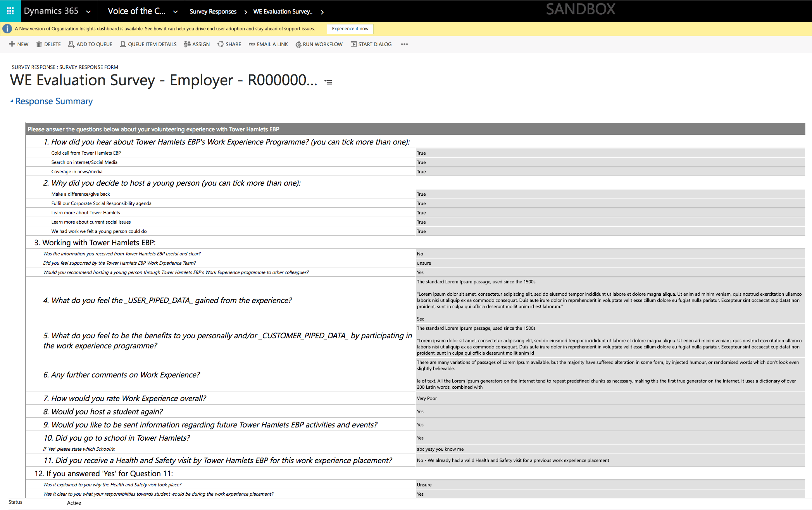Click the Add to Queue icon
The width and height of the screenshot is (812, 510).
(71, 44)
